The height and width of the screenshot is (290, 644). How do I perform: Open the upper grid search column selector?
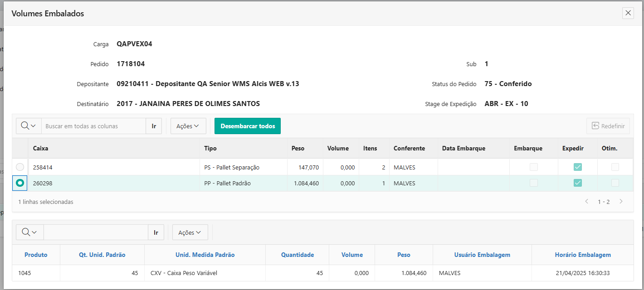point(29,126)
